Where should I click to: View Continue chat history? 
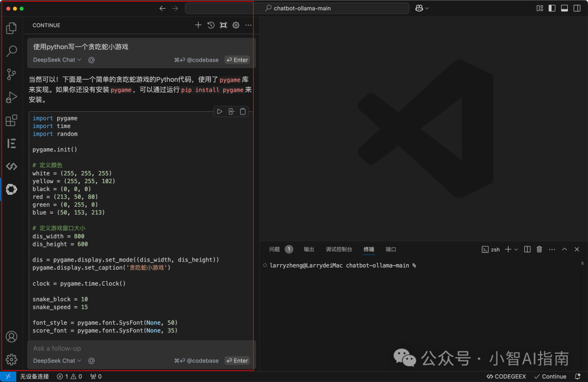(211, 25)
